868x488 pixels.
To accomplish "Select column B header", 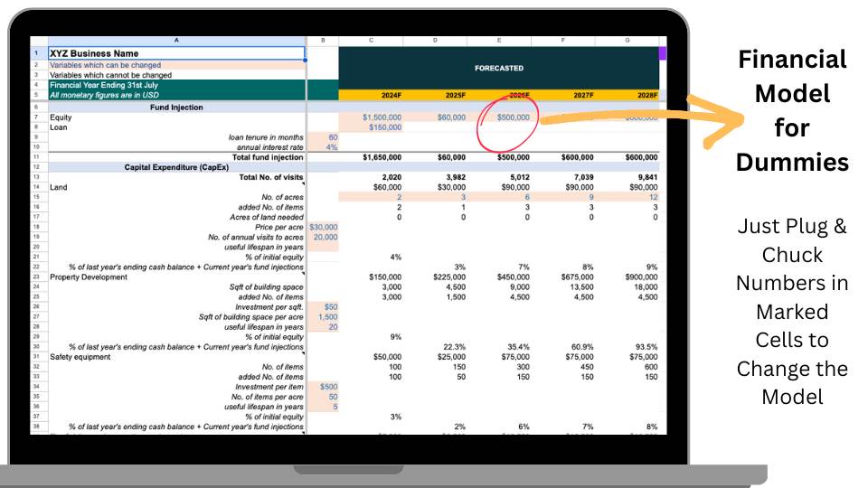I will pos(323,41).
